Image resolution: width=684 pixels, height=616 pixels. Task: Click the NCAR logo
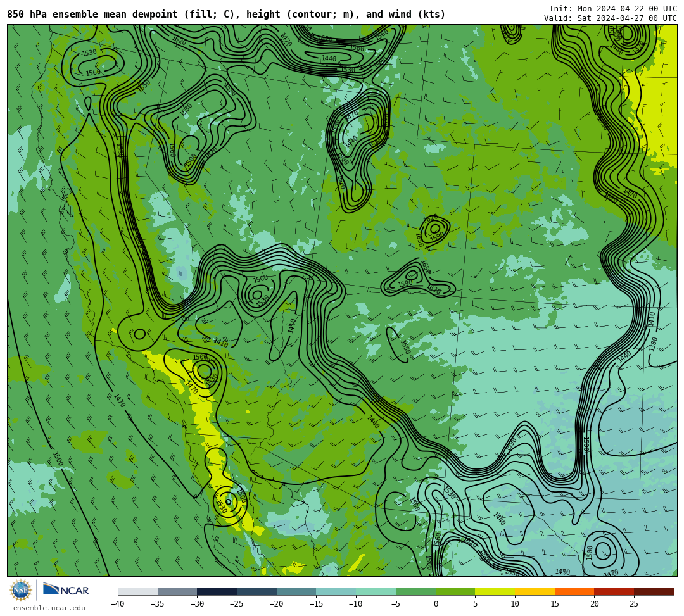(66, 590)
